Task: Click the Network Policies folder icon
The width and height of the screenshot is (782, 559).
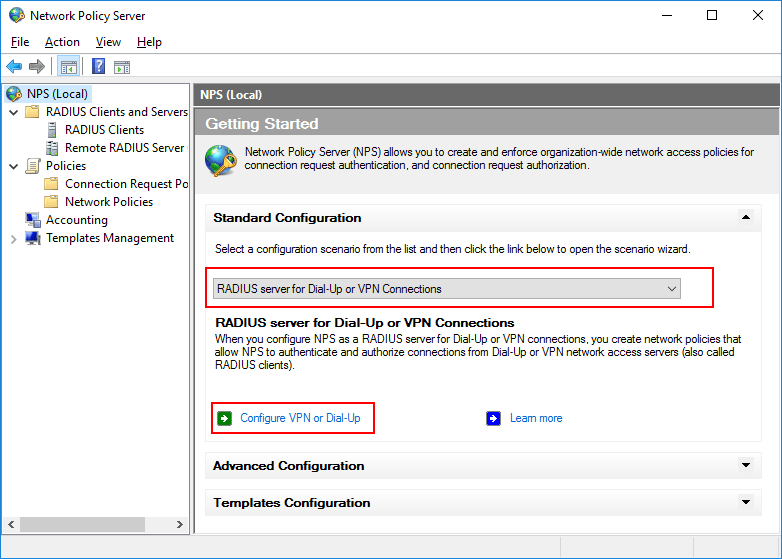Action: click(51, 202)
